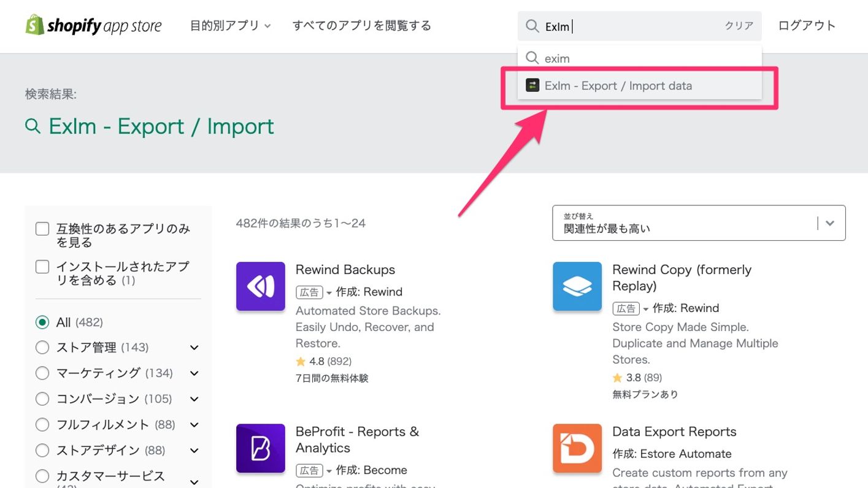Screen dimensions: 868x488
Task: Open the 広告 arrow for Rewind Copy
Action: (645, 309)
